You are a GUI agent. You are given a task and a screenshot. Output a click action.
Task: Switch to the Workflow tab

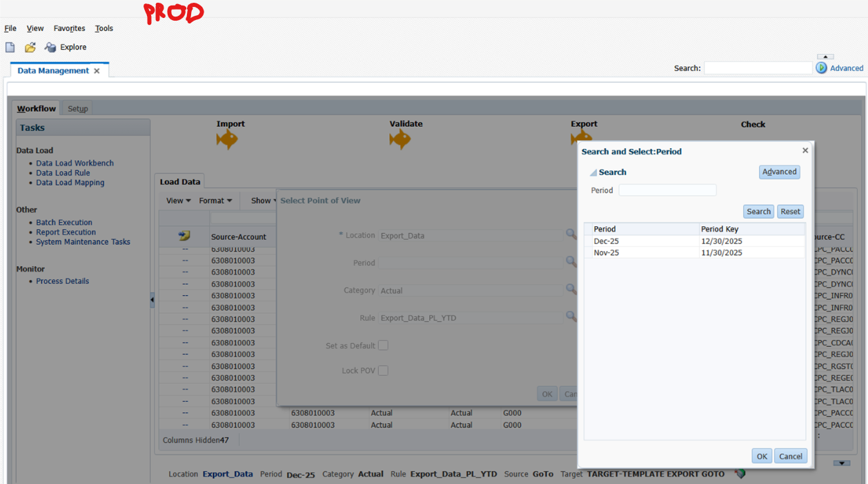[37, 108]
